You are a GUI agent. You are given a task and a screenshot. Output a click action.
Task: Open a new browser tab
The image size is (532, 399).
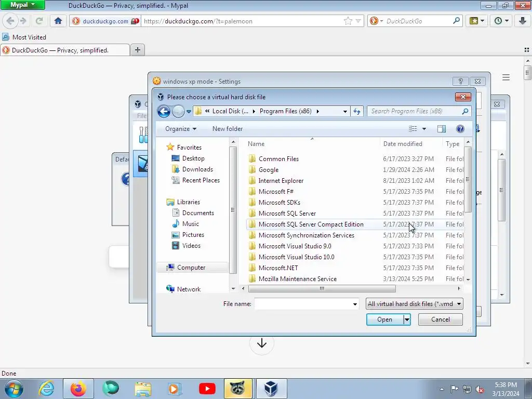pyautogui.click(x=137, y=50)
